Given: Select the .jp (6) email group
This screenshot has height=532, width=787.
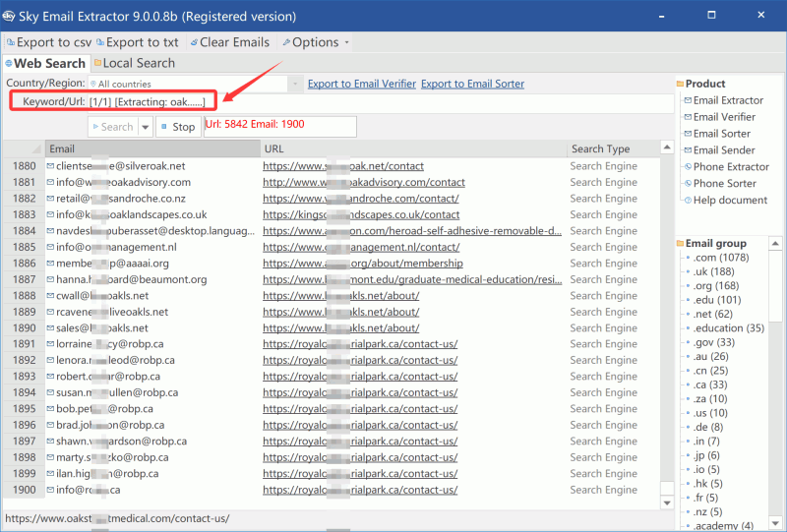Looking at the screenshot, I should [x=706, y=455].
